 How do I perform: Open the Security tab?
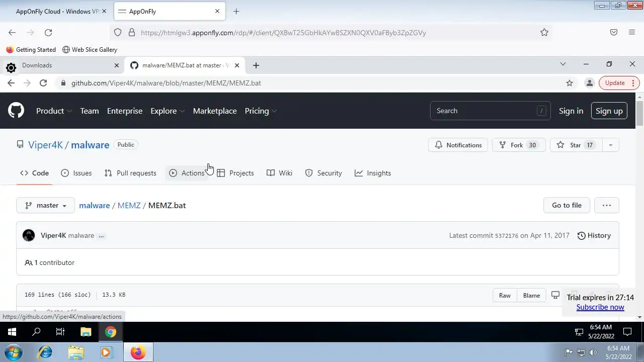click(324, 173)
